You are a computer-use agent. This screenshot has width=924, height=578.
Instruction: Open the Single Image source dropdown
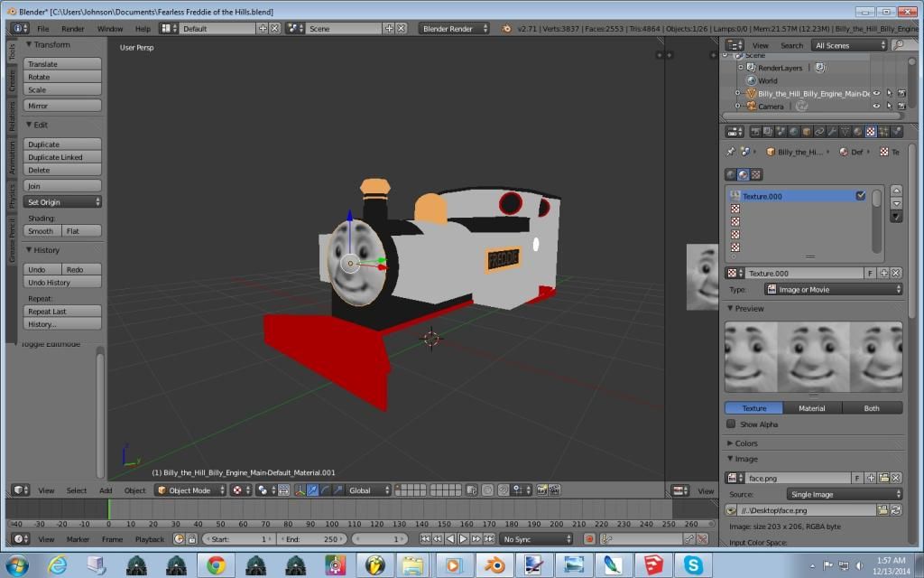coord(845,494)
